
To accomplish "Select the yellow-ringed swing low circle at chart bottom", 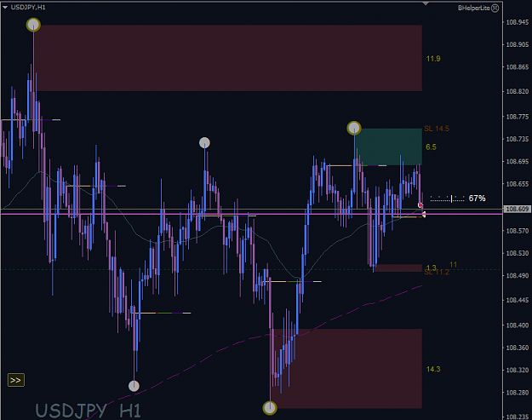I will click(x=270, y=408).
